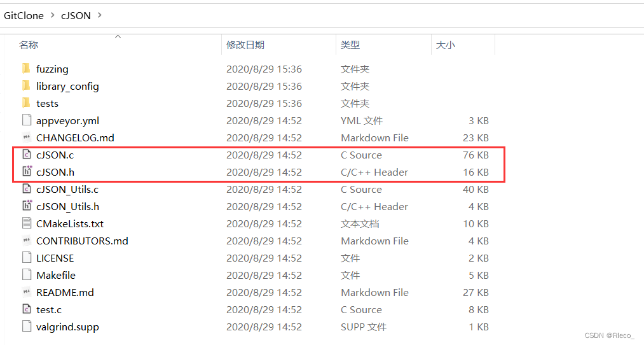Click the CMakeLists.txt document icon
The height and width of the screenshot is (345, 644).
[27, 223]
